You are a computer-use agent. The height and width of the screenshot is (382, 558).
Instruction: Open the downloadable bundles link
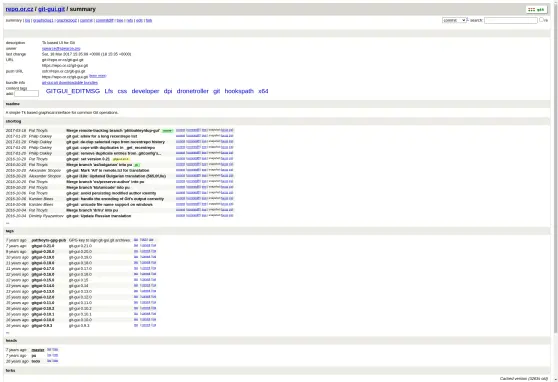(70, 83)
